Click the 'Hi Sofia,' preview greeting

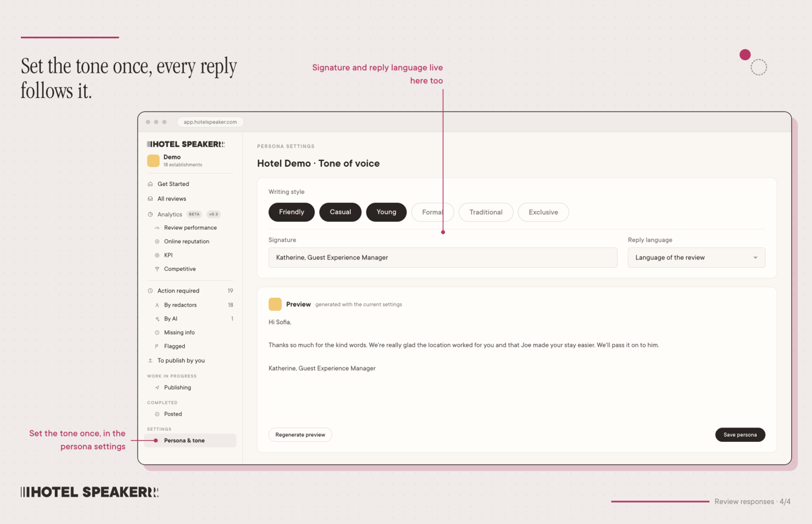pos(280,322)
